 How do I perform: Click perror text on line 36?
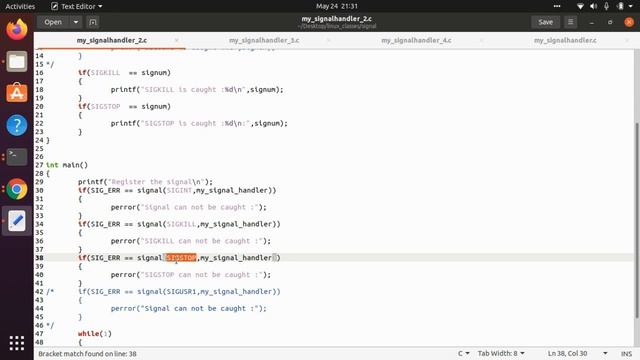pos(191,241)
